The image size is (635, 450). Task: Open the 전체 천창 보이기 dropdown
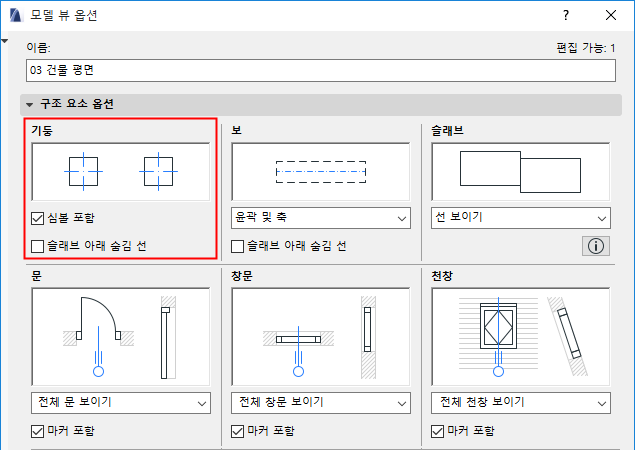coord(521,403)
